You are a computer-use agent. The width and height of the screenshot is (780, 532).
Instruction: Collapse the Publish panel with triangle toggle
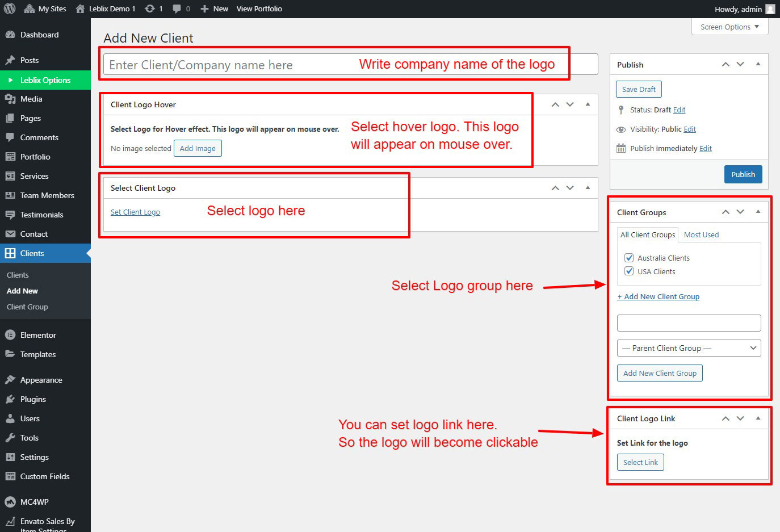pos(758,64)
